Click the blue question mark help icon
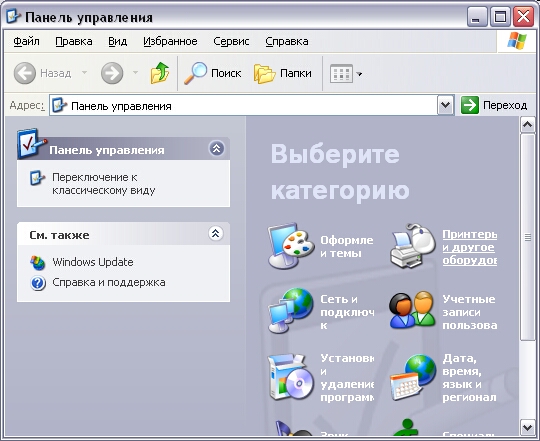540x441 pixels. (x=38, y=283)
